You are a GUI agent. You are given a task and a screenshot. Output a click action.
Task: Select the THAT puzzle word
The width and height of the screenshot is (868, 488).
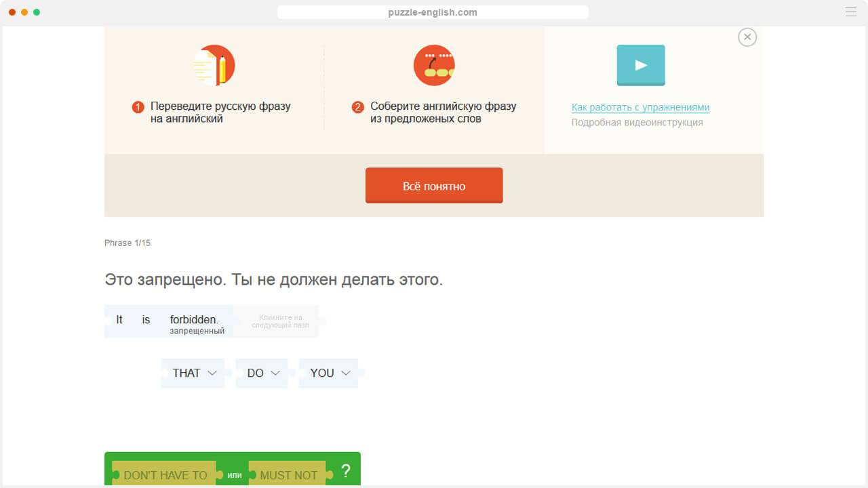coord(193,373)
